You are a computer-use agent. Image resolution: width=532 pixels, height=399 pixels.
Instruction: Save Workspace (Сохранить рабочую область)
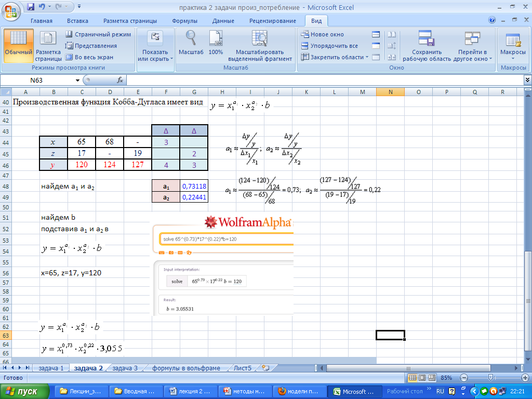point(427,46)
